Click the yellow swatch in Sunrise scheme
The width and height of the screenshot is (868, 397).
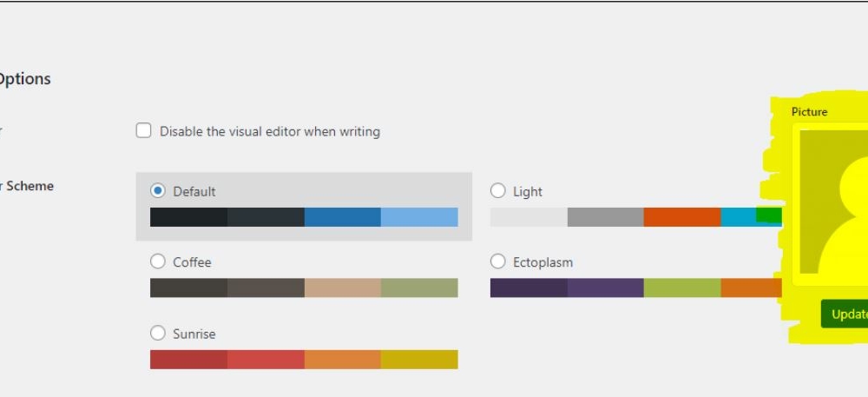(x=419, y=360)
